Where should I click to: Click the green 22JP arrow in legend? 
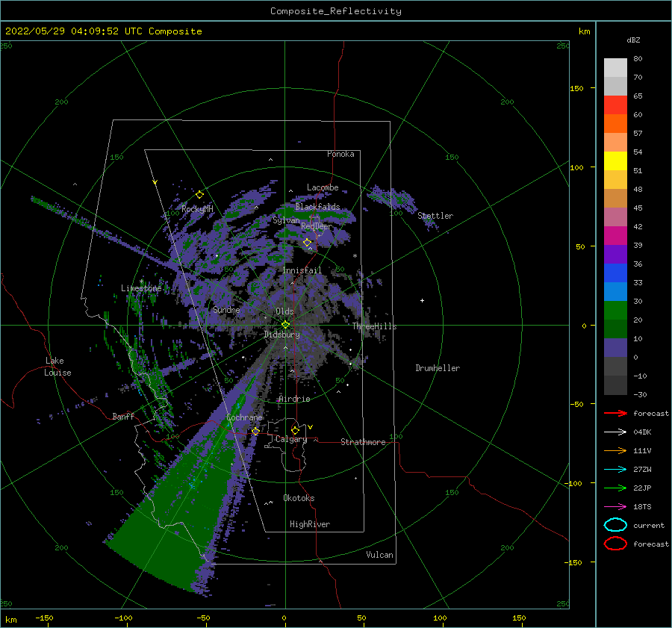click(615, 488)
